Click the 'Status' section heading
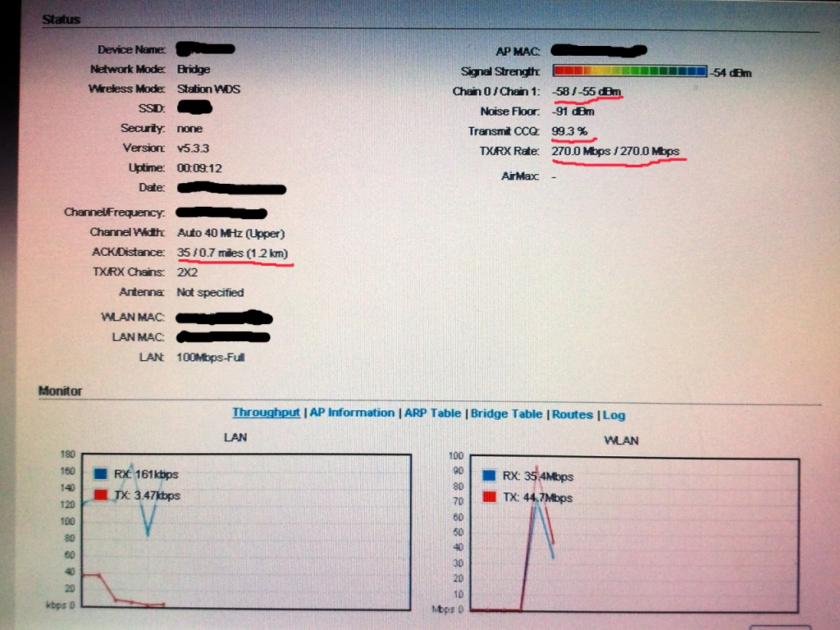Screen dimensions: 840x630 coord(61,20)
